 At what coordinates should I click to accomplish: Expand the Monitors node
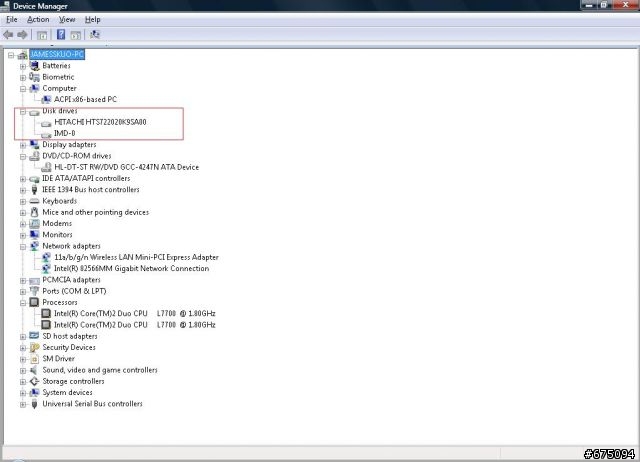click(x=23, y=235)
